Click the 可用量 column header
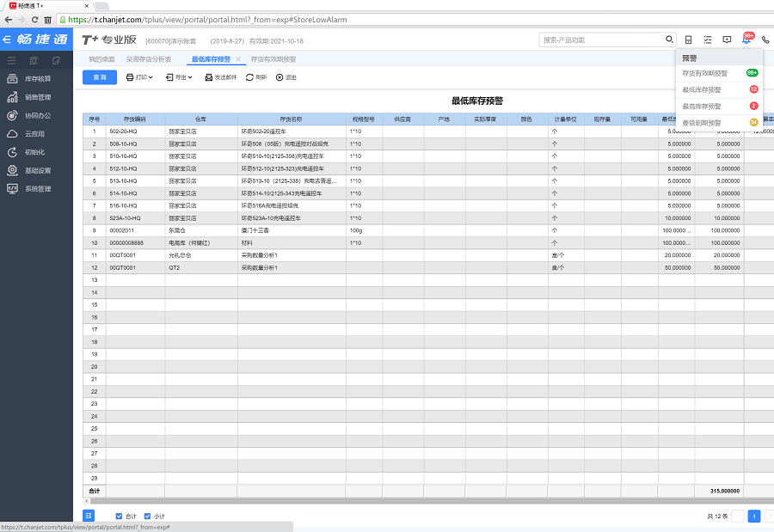This screenshot has height=532, width=774. (639, 119)
